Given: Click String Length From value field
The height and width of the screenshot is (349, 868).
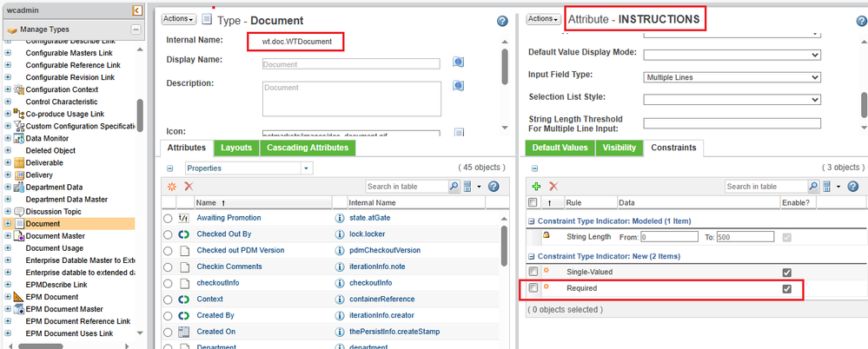Looking at the screenshot, I should [669, 237].
